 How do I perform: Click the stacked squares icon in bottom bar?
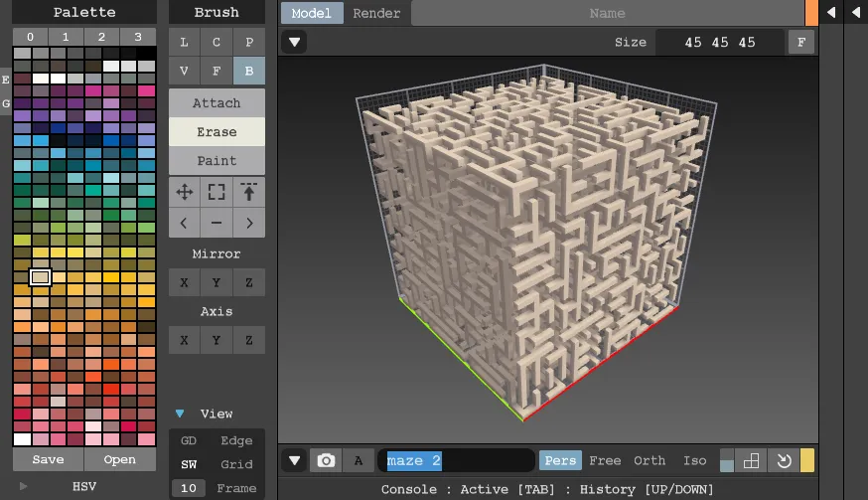[751, 460]
